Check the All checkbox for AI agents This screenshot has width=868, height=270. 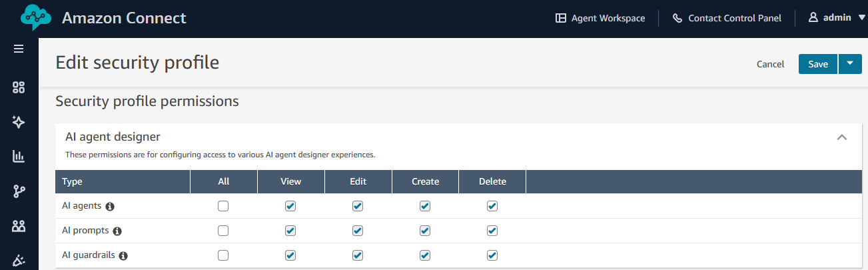tap(223, 207)
